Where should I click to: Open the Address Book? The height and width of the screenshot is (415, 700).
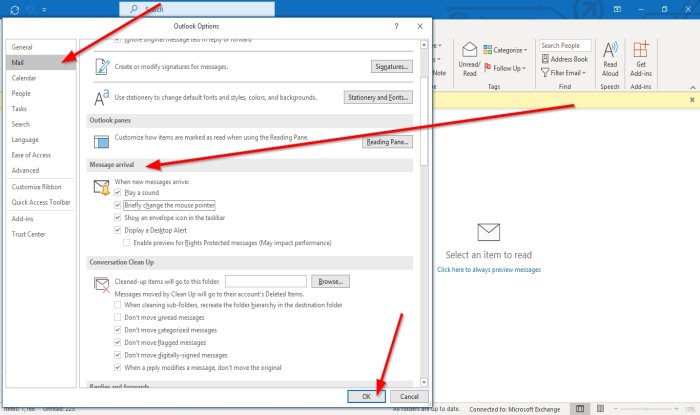pos(565,59)
